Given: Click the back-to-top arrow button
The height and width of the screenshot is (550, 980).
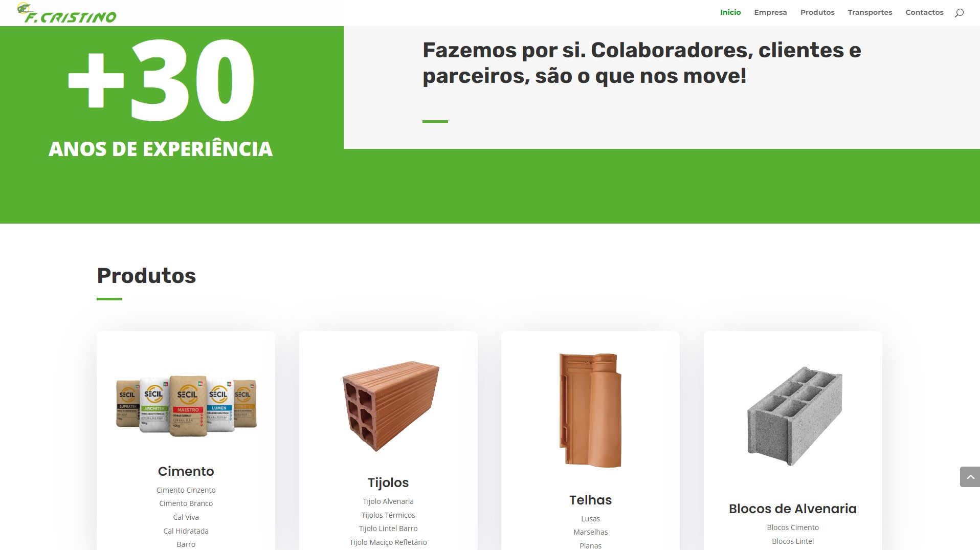Looking at the screenshot, I should coord(970,477).
